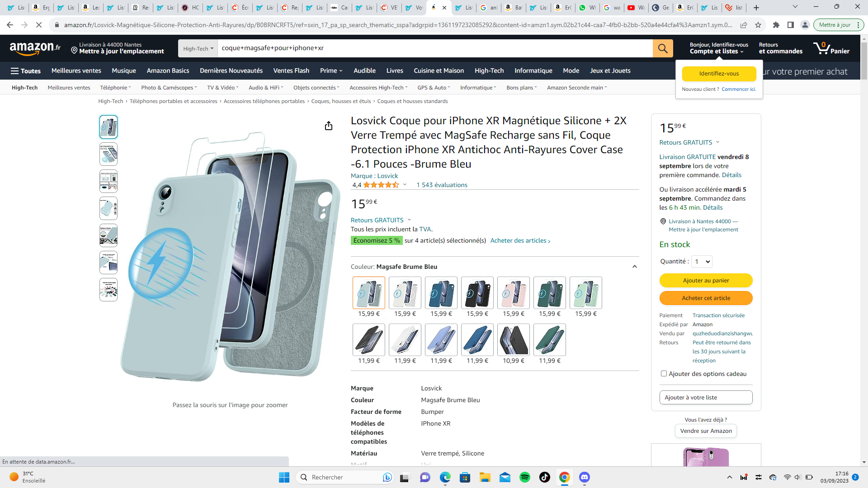Open File Explorer from the taskbar

pyautogui.click(x=485, y=477)
